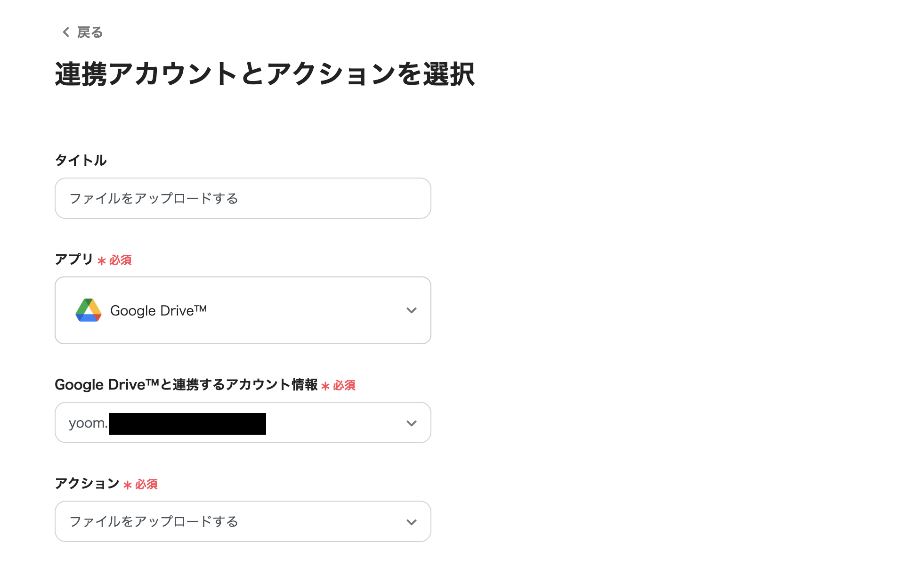Select ファイルをアップロードする in the action dropdown
The height and width of the screenshot is (584, 924).
point(154,521)
